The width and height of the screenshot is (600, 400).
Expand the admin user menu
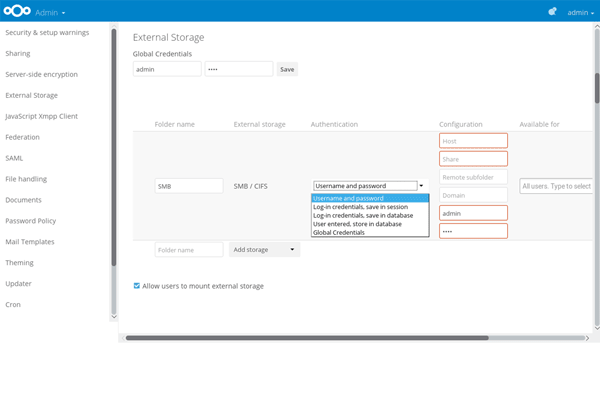581,13
